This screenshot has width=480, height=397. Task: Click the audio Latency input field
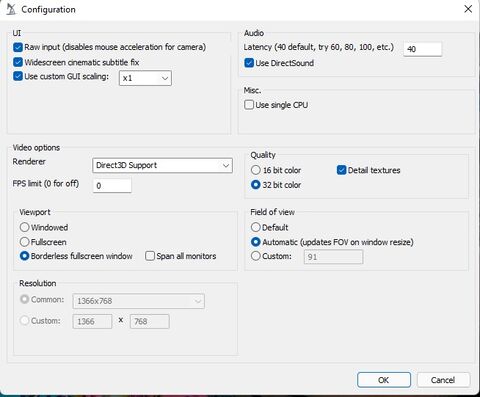tap(423, 49)
